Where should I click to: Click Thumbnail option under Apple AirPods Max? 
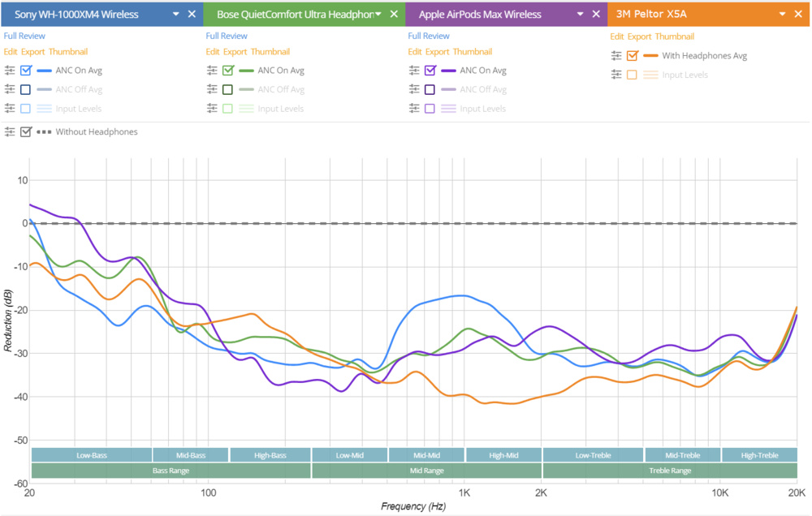coord(472,52)
